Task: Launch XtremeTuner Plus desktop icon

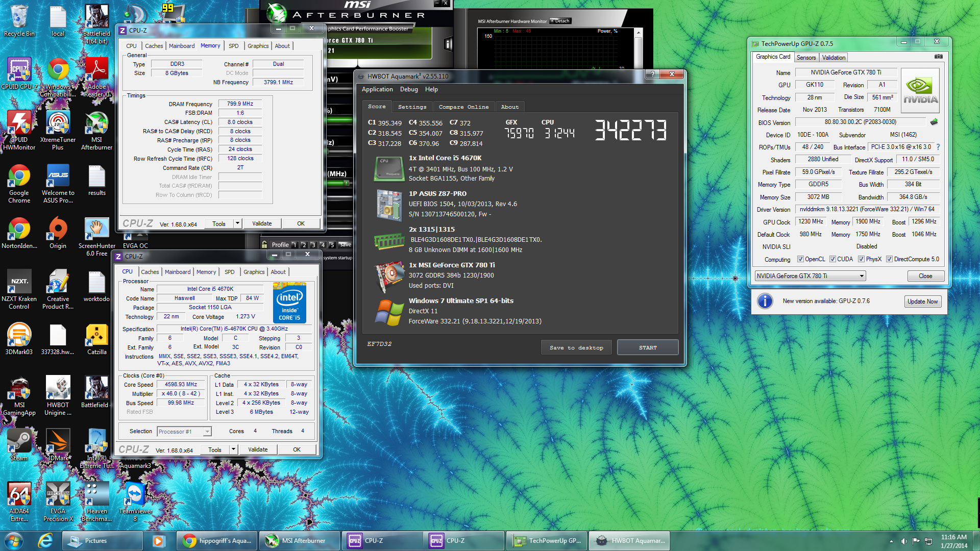Action: [58, 131]
